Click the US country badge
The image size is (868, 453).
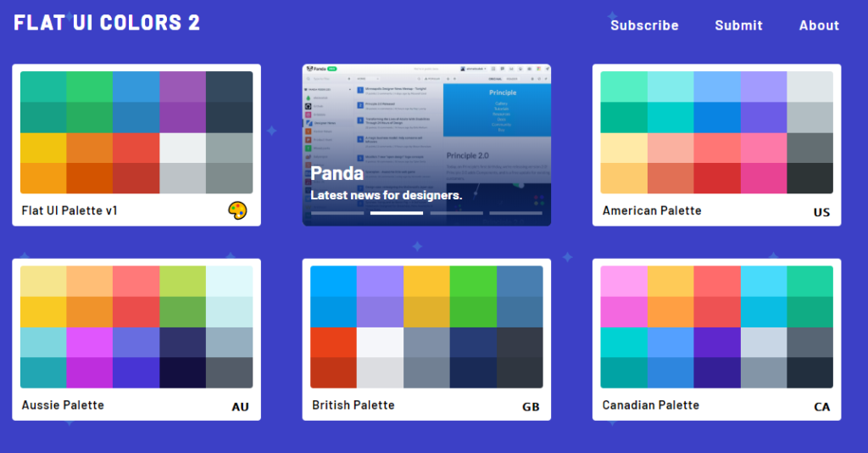tap(821, 212)
